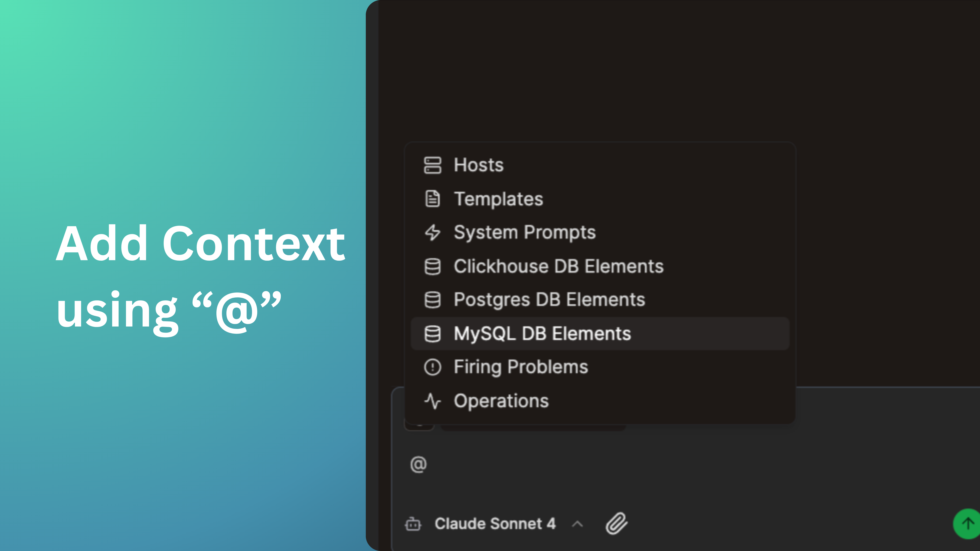Expand the model chevron arrow
980x551 pixels.
click(x=577, y=524)
